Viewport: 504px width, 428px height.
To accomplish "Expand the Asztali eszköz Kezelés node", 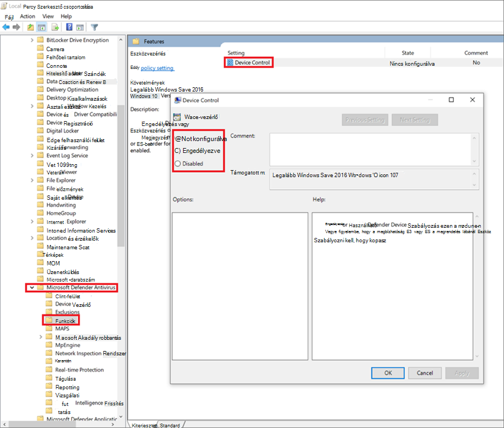I will 32,106.
